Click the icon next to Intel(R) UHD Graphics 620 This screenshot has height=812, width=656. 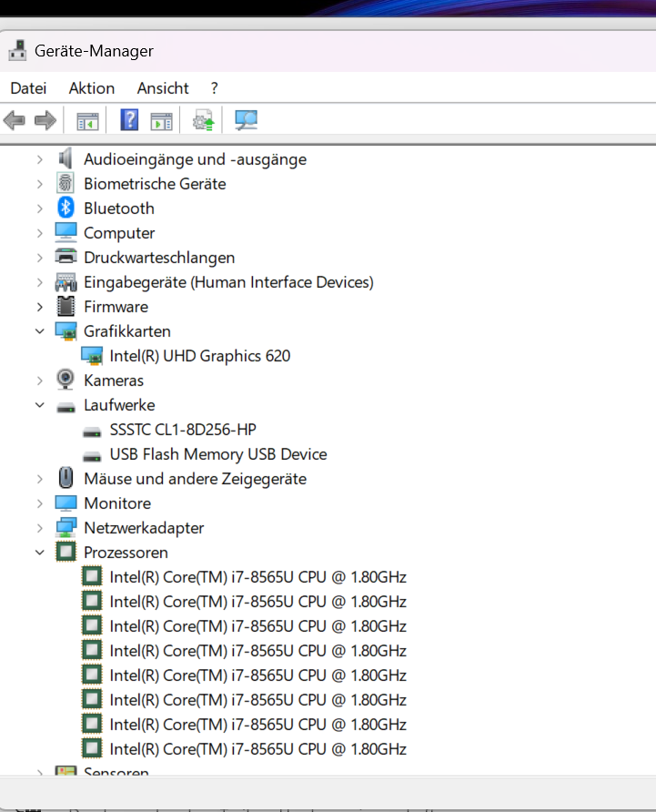[92, 356]
